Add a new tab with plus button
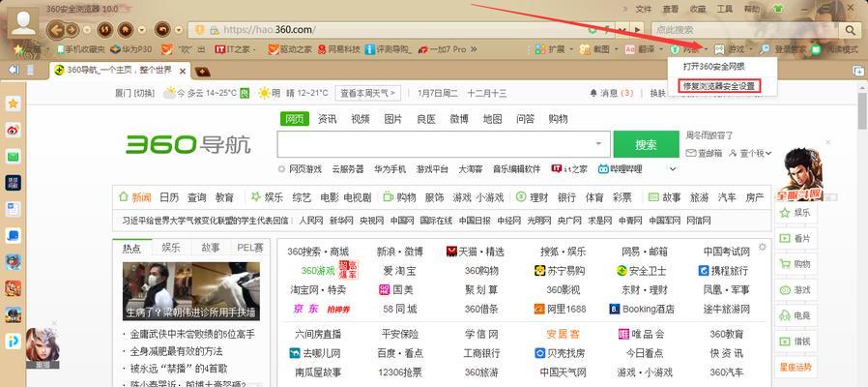This screenshot has height=387, width=868. (202, 71)
